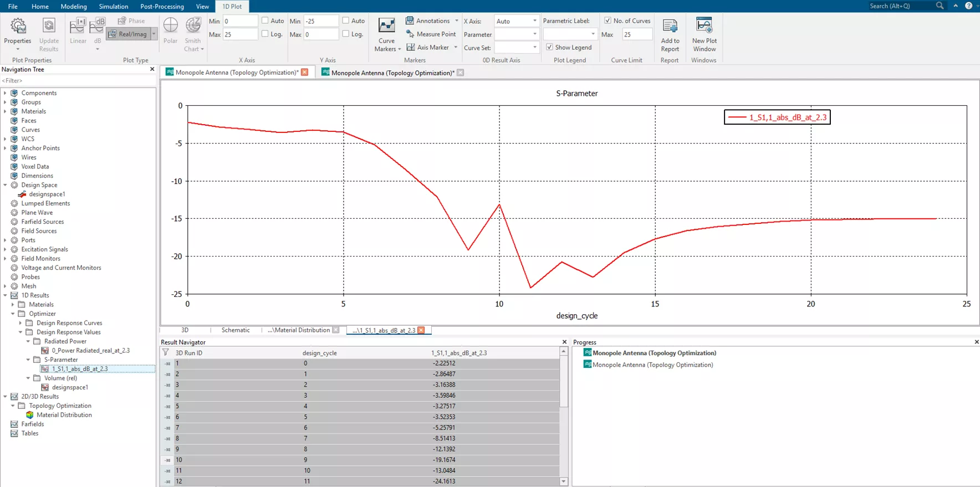Enable X Axis Auto checkbox
The width and height of the screenshot is (980, 487).
(x=265, y=20)
